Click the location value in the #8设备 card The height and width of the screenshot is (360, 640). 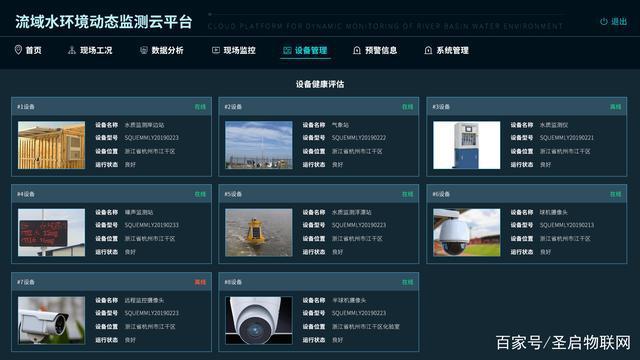365,327
